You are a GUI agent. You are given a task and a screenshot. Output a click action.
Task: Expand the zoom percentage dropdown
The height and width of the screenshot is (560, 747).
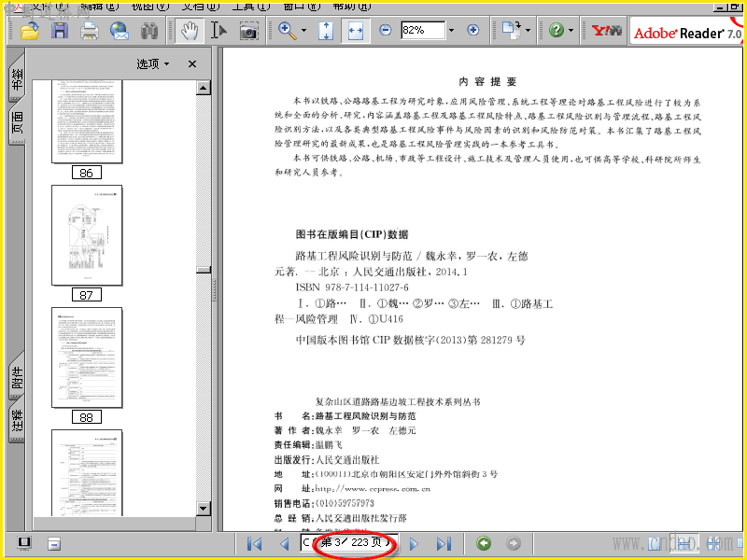[452, 31]
